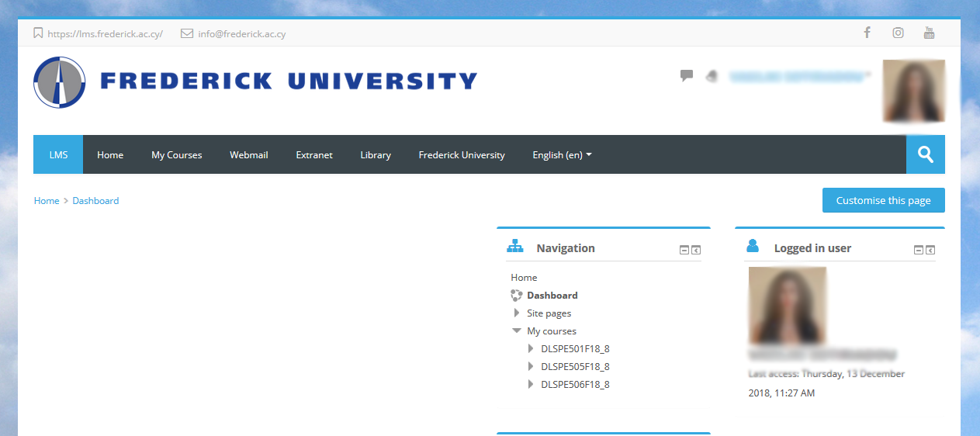The image size is (980, 436).
Task: Click the Navigation block sitemap icon
Action: click(515, 247)
